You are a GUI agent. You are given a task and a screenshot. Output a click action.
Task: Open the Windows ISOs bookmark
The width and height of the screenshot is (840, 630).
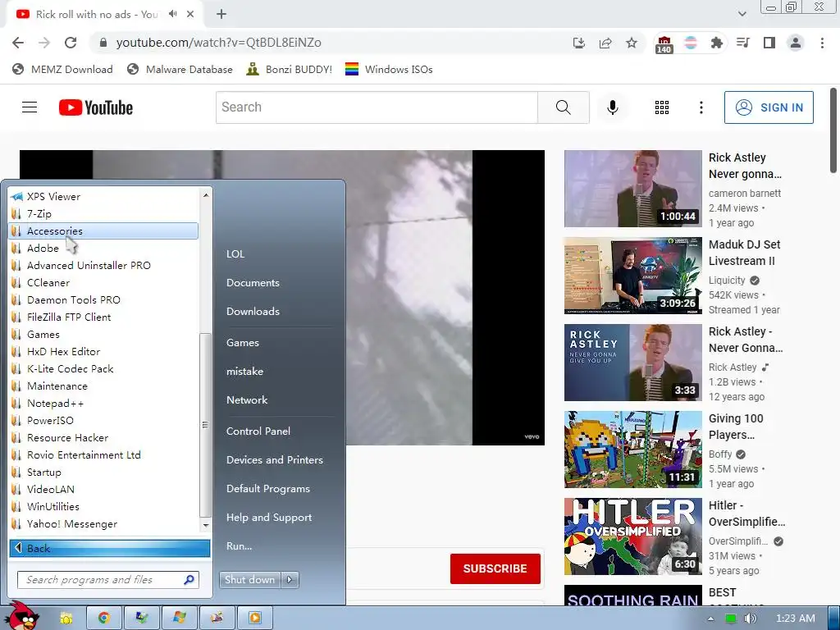(389, 70)
